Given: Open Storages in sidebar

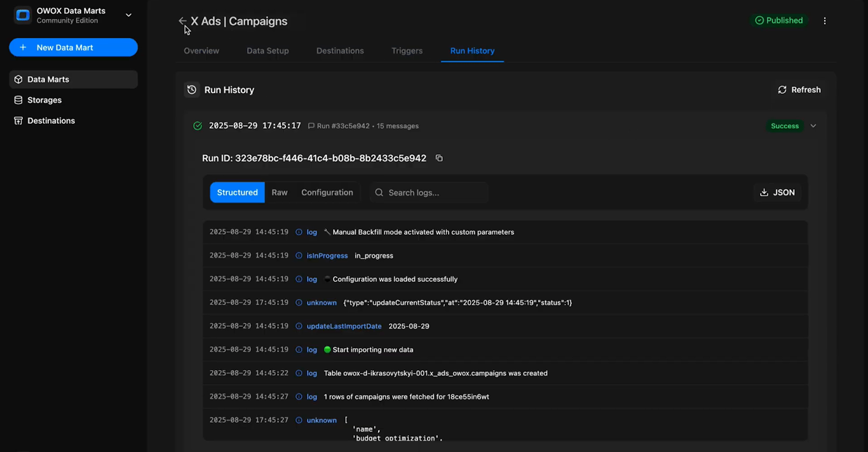Looking at the screenshot, I should click(73, 100).
